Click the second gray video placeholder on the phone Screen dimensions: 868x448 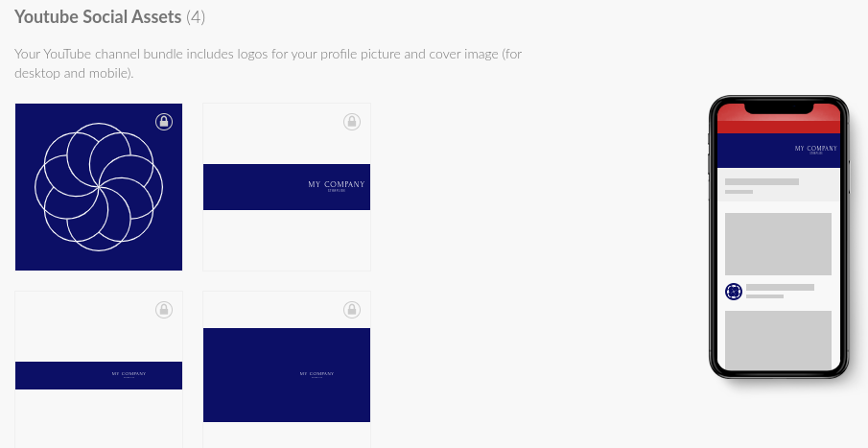click(x=778, y=340)
